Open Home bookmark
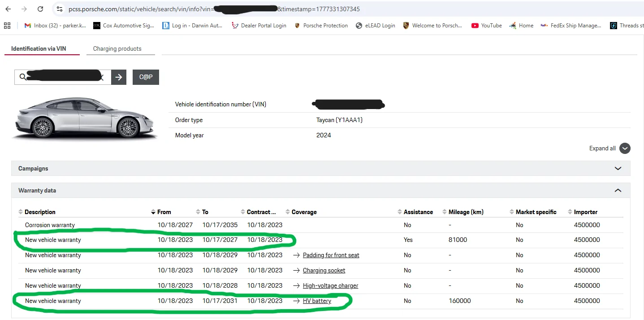Image resolution: width=644 pixels, height=320 pixels. (521, 26)
